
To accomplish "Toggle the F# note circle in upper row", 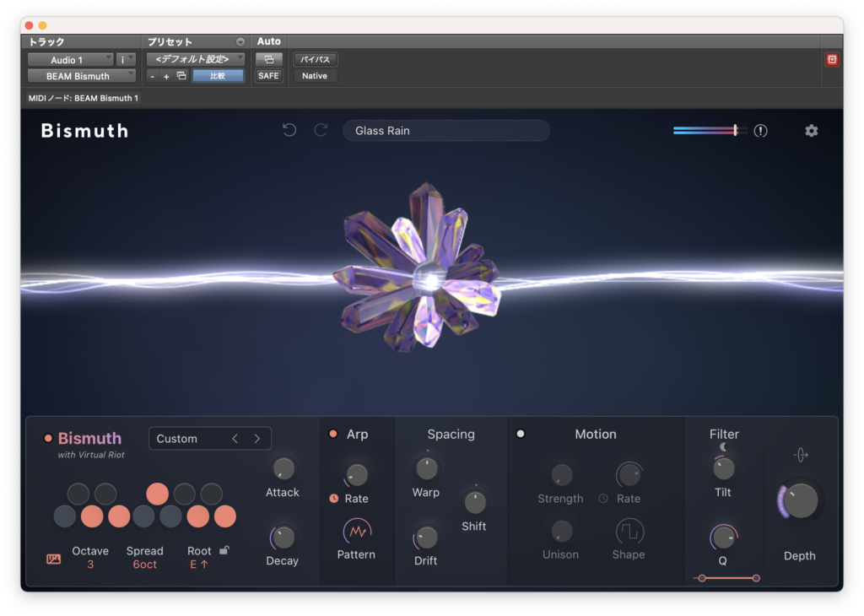I will click(x=157, y=494).
